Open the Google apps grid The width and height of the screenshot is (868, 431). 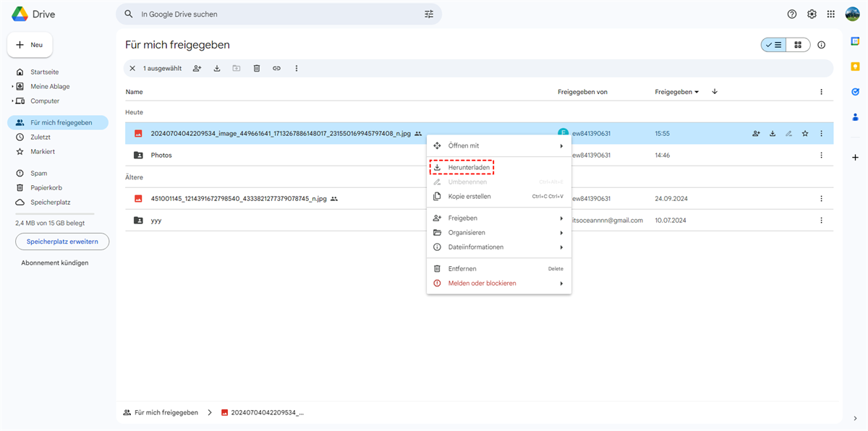[831, 14]
